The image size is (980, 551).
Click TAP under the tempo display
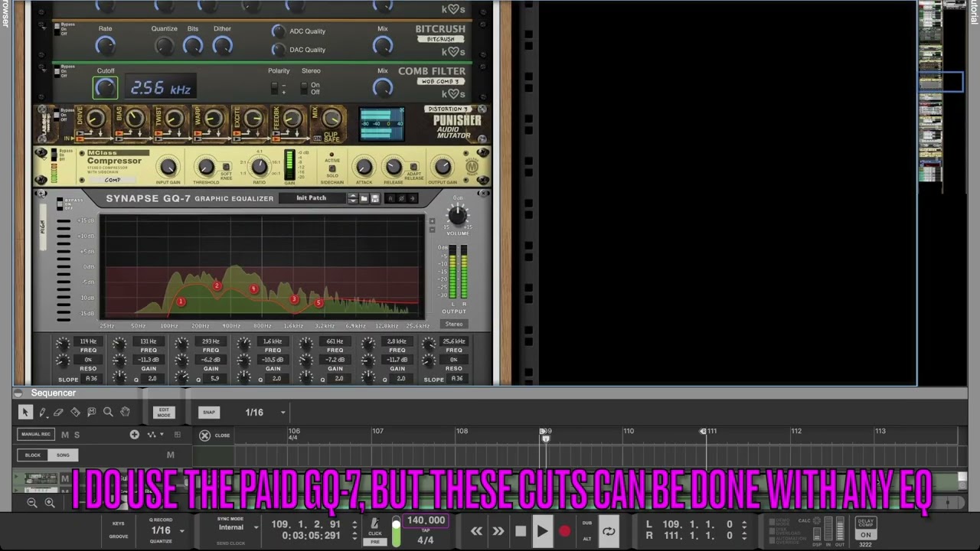(426, 530)
